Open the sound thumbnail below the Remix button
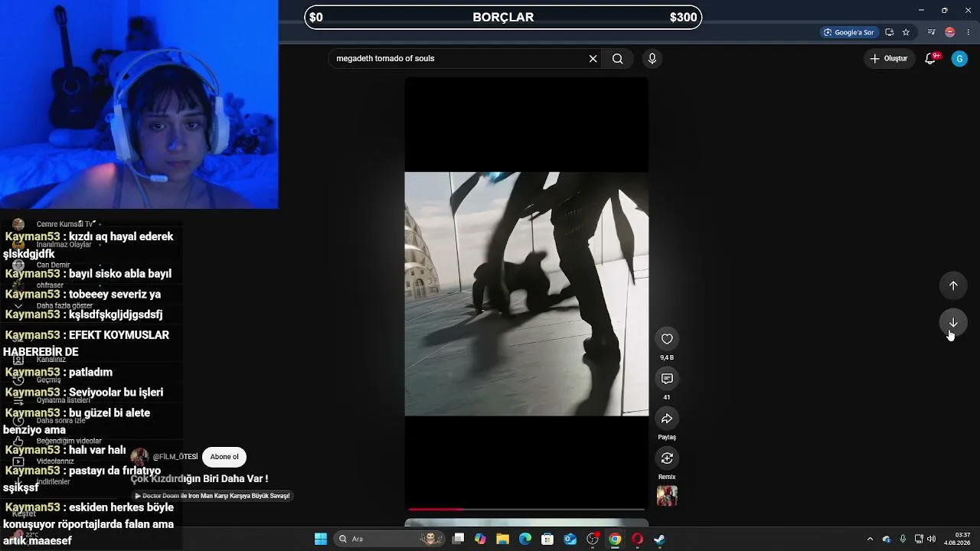980x551 pixels. pos(667,496)
